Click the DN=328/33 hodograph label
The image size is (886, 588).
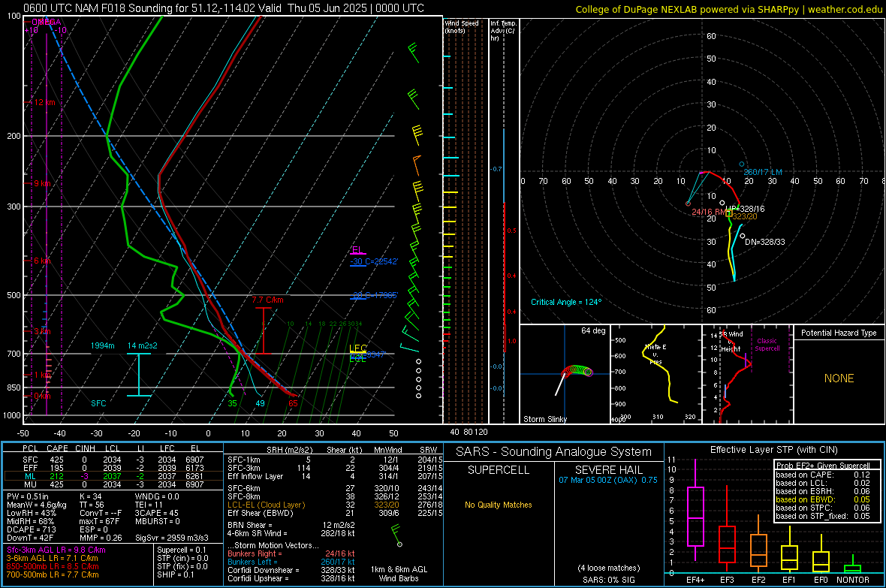point(765,242)
